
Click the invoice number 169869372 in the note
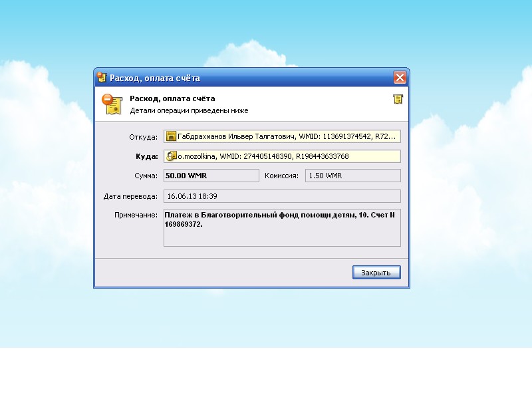point(182,224)
